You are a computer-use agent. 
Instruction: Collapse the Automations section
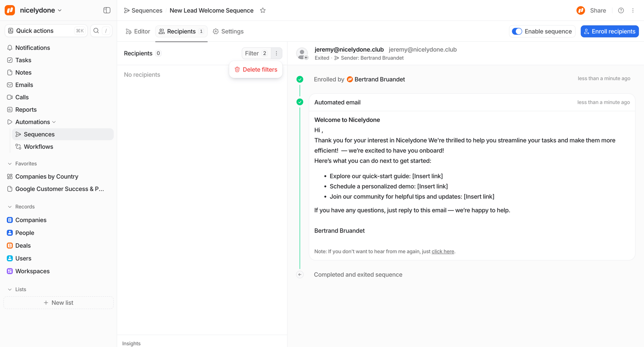click(x=54, y=122)
